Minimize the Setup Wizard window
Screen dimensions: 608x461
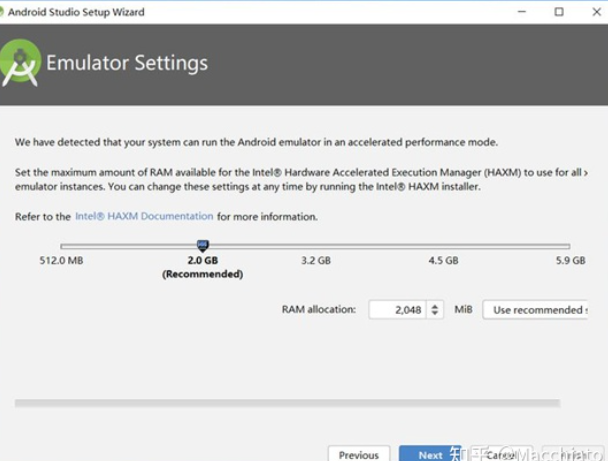coord(522,12)
